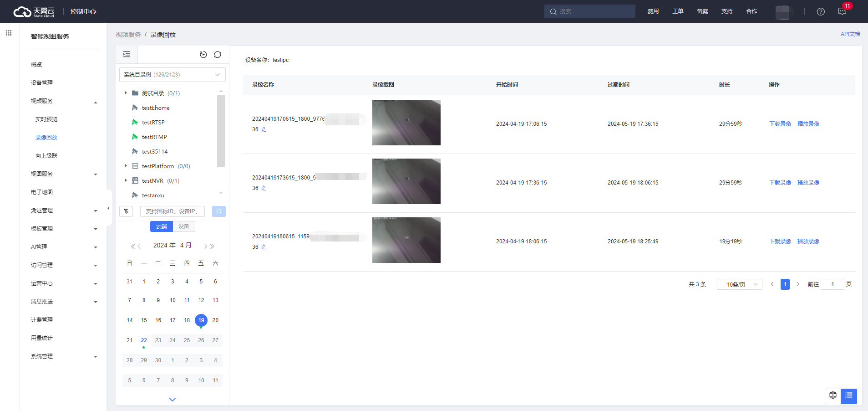This screenshot has width=868, height=411.
Task: Open thumbnail of 17:06:15 recording
Action: pyautogui.click(x=406, y=123)
